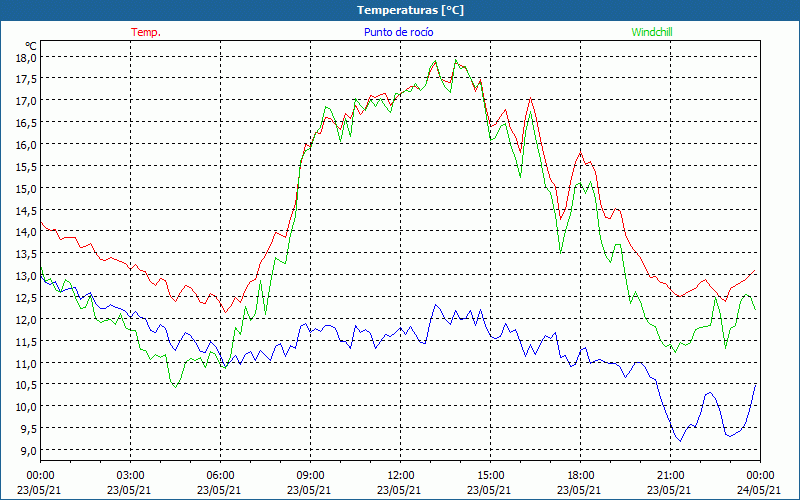
Task: Click the 18:00 time axis label
Action: click(x=581, y=476)
